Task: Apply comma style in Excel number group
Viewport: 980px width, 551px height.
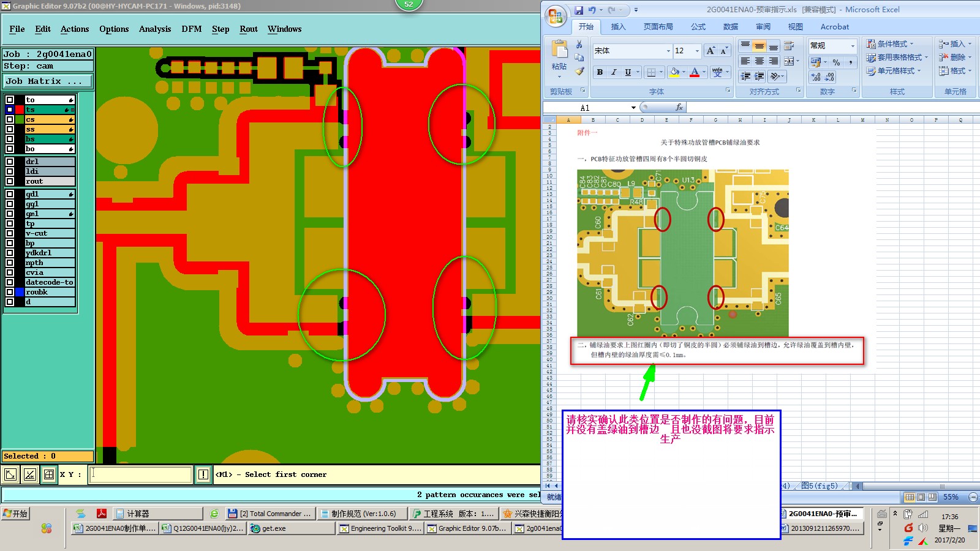Action: coord(850,62)
